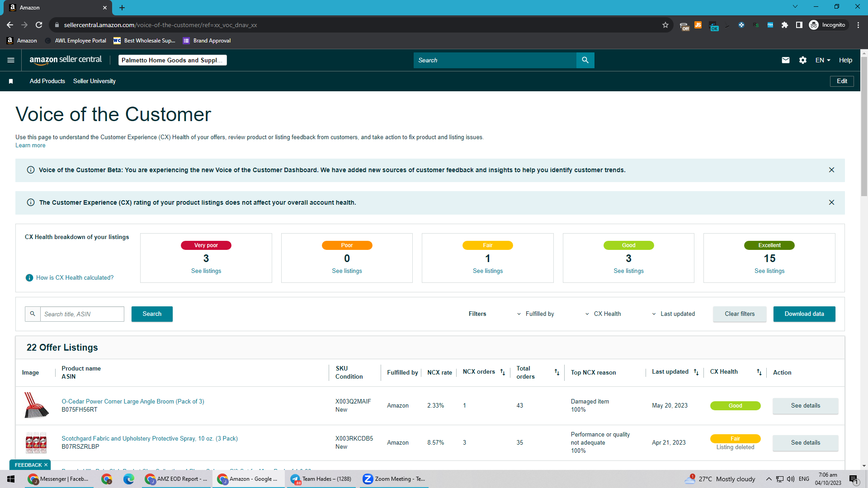Click the Amazon Seller Central logo

pyautogui.click(x=66, y=60)
